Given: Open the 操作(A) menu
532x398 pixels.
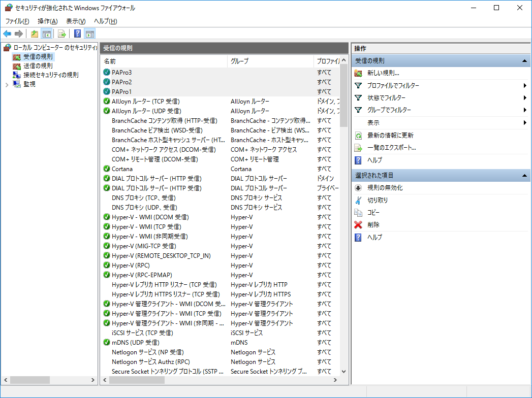Looking at the screenshot, I should 48,21.
